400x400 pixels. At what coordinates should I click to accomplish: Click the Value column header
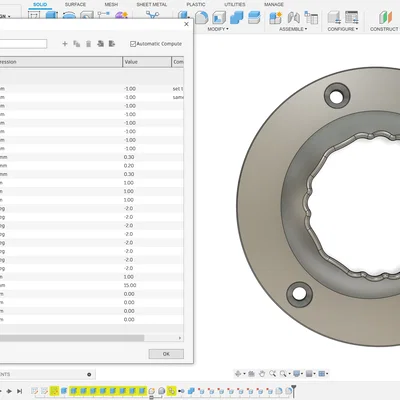[x=147, y=62]
